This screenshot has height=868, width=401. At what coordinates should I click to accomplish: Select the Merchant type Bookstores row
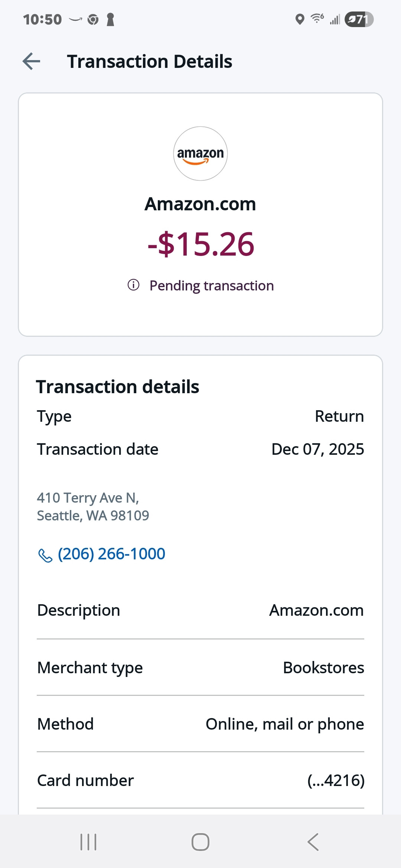click(200, 668)
